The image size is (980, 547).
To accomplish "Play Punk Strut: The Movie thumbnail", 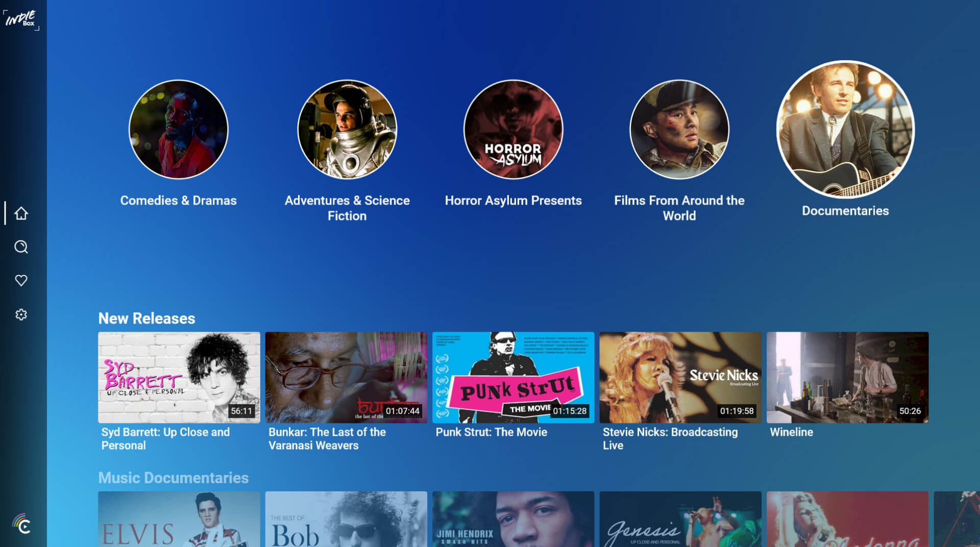I will tap(513, 377).
